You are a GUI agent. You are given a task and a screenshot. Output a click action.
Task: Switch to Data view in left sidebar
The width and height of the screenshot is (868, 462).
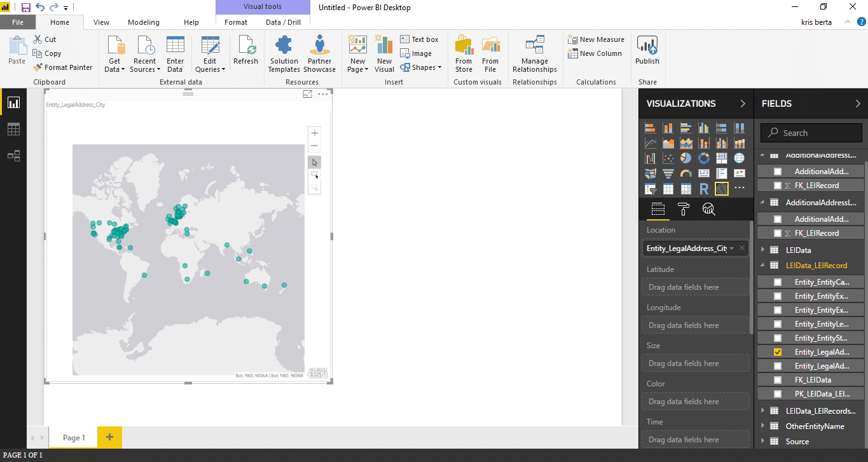[13, 129]
